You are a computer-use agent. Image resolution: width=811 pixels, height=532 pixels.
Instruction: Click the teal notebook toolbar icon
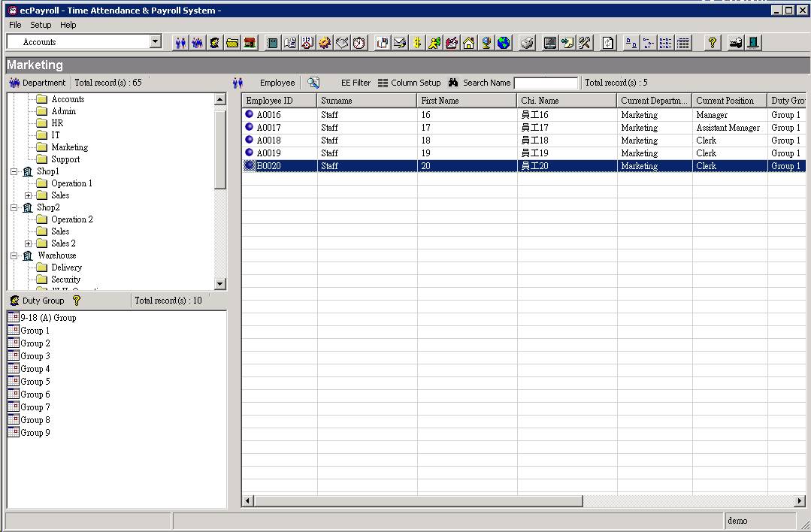[x=272, y=43]
